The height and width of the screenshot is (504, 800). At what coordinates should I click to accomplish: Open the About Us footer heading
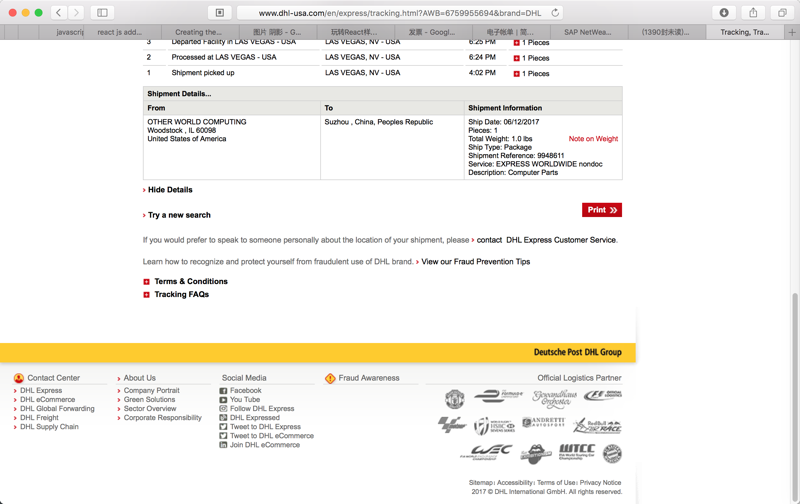tap(139, 378)
